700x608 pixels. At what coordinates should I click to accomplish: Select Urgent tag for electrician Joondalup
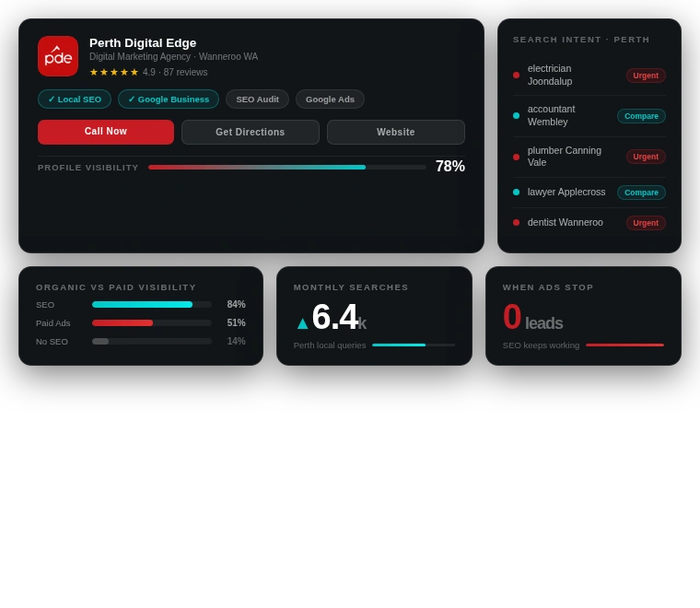(x=646, y=76)
